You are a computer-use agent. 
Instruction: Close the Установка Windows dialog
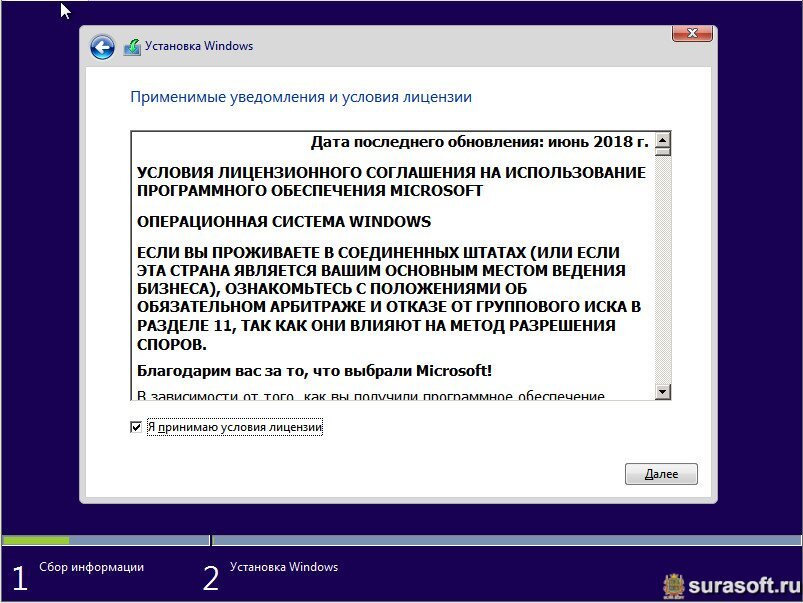tap(692, 33)
